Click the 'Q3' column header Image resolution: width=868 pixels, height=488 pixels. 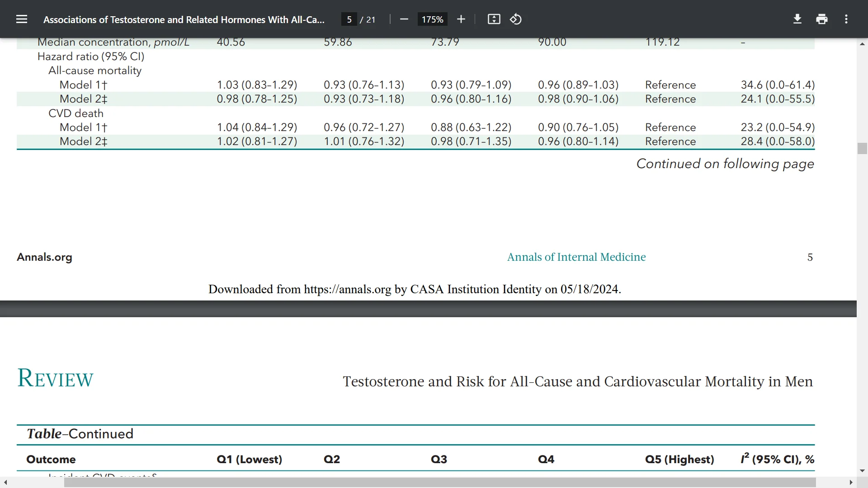tap(439, 460)
